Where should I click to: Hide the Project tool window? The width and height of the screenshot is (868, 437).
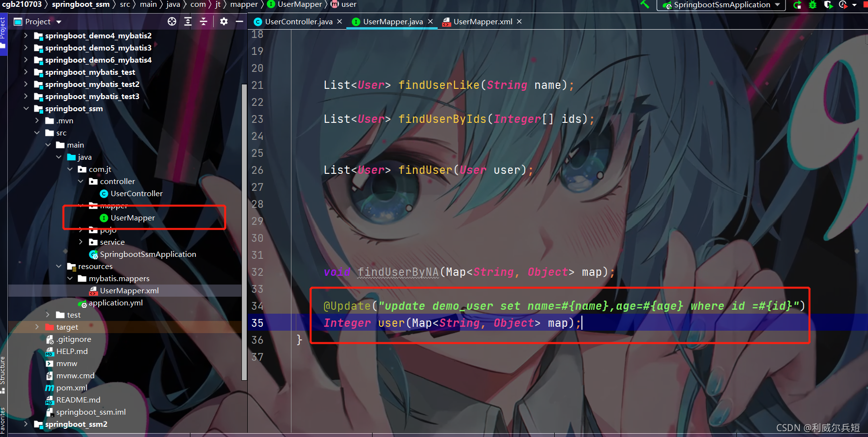coord(239,21)
